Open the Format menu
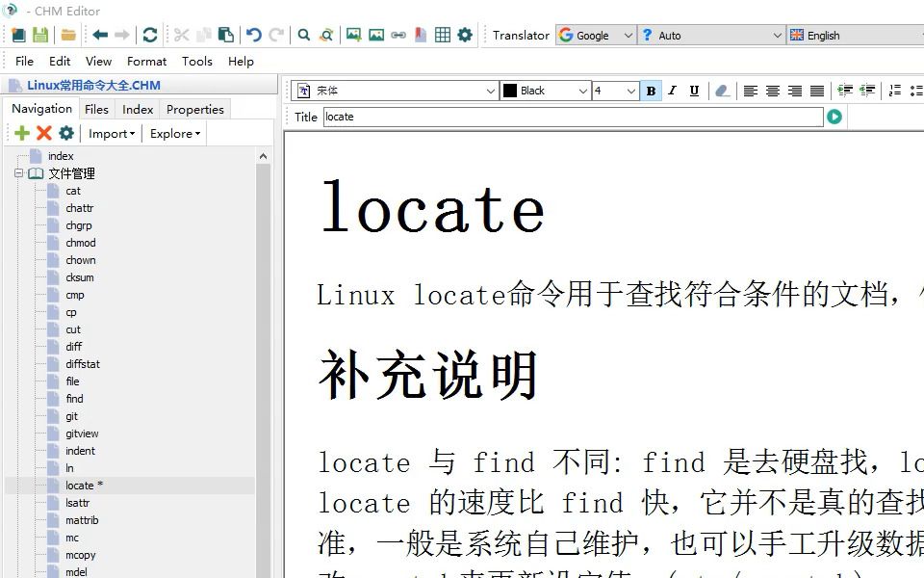Screen dimensions: 924x578 [x=146, y=61]
